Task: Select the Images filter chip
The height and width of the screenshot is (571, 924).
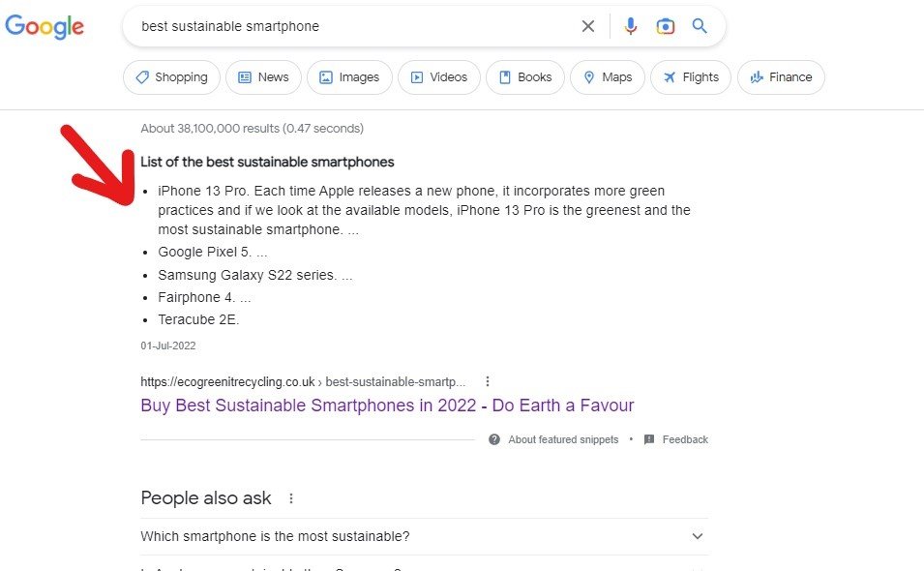Action: click(349, 77)
